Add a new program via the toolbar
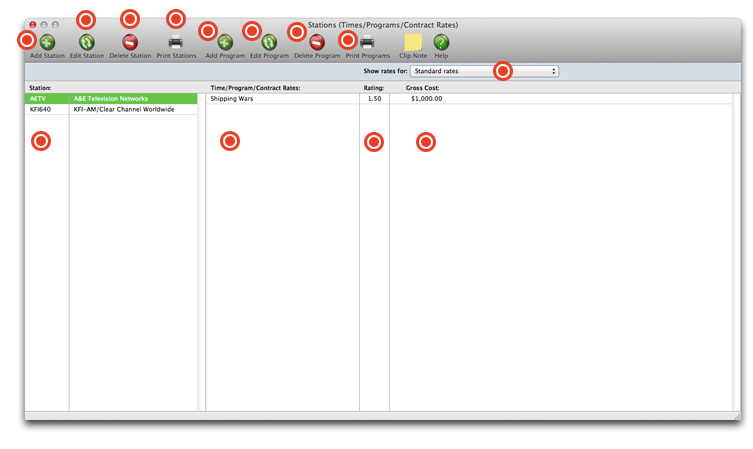 tap(225, 43)
